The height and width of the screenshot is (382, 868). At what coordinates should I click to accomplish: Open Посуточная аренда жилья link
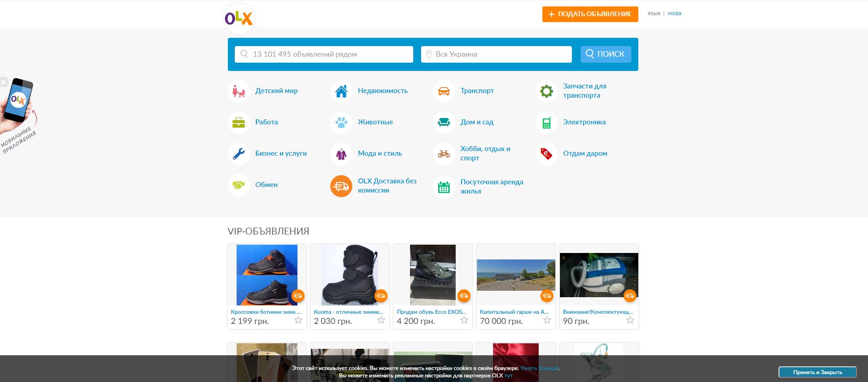click(492, 187)
